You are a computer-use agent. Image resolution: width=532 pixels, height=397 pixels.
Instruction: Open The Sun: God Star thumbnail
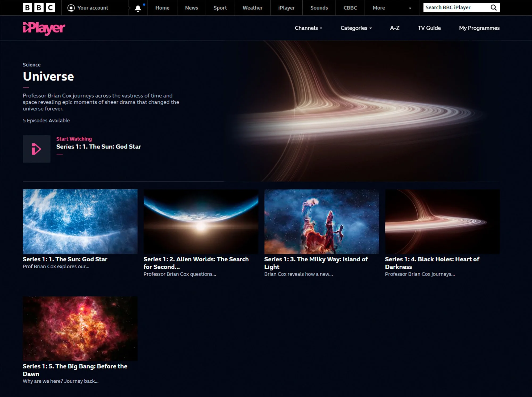(x=80, y=221)
